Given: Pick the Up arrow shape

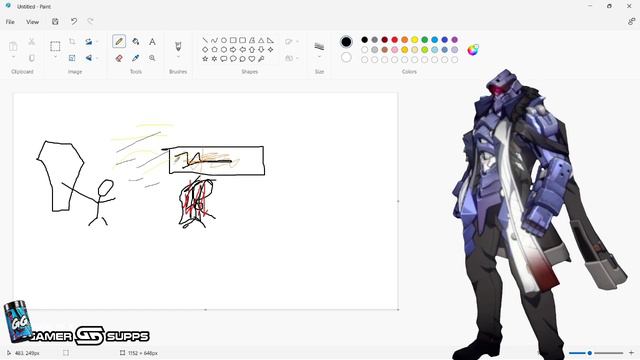Looking at the screenshot, I should click(x=252, y=49).
